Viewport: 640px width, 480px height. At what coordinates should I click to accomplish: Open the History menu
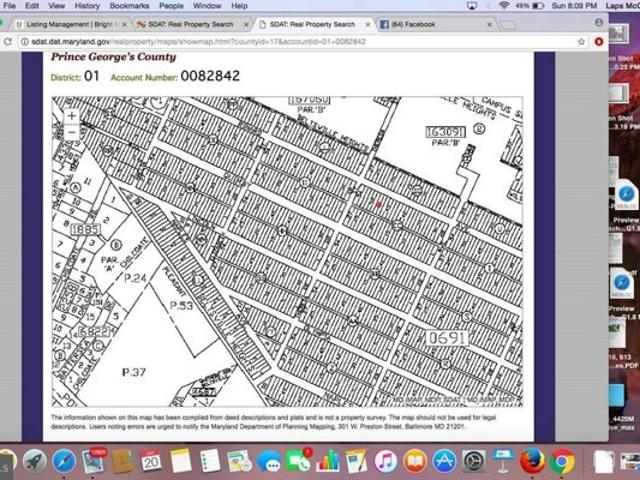[x=87, y=6]
